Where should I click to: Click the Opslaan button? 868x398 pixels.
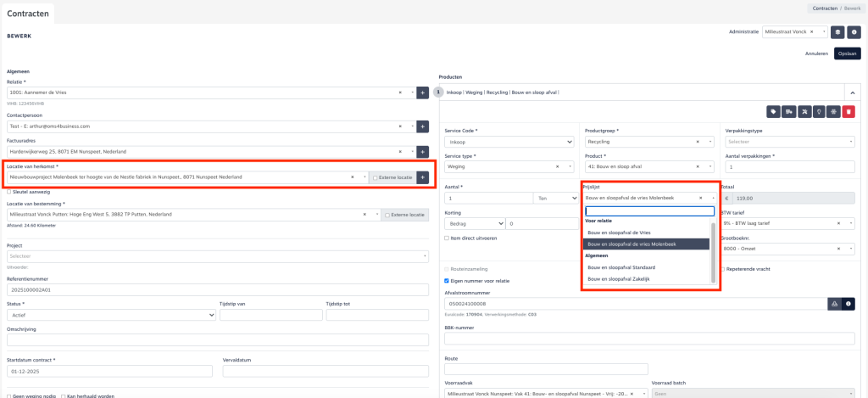coord(847,53)
